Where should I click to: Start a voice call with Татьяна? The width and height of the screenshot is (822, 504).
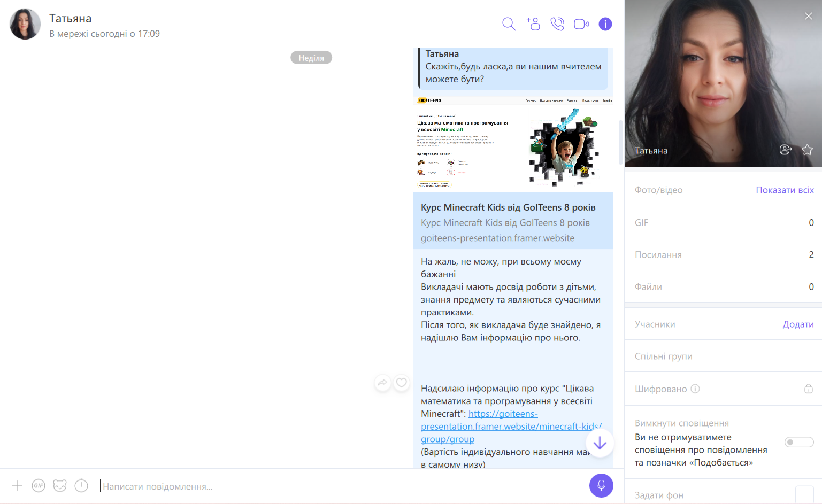pos(557,24)
